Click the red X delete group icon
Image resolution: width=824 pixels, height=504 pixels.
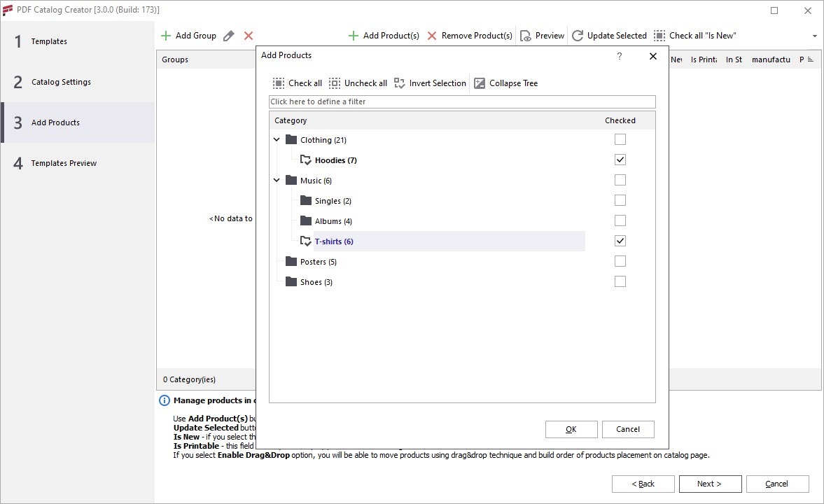[249, 36]
